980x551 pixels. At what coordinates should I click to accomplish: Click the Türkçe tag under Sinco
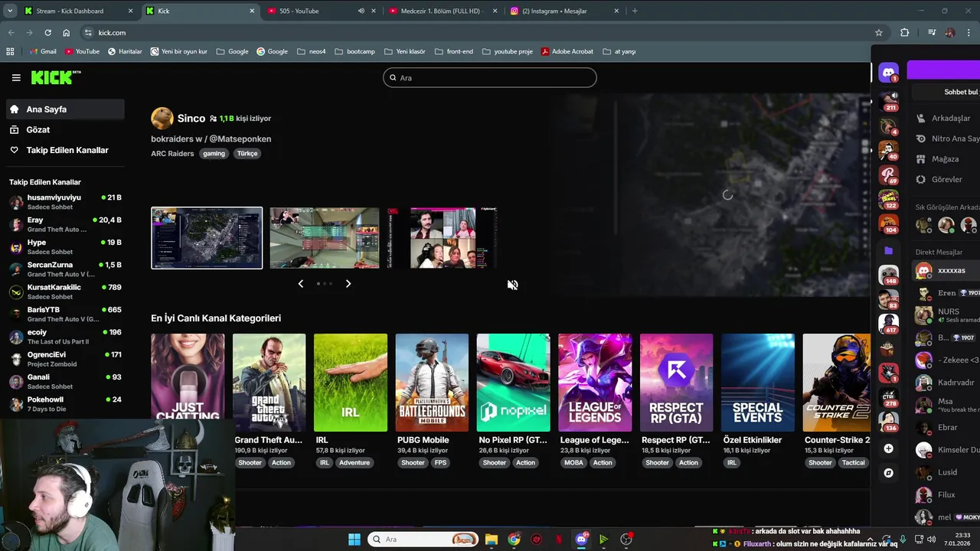tap(247, 154)
